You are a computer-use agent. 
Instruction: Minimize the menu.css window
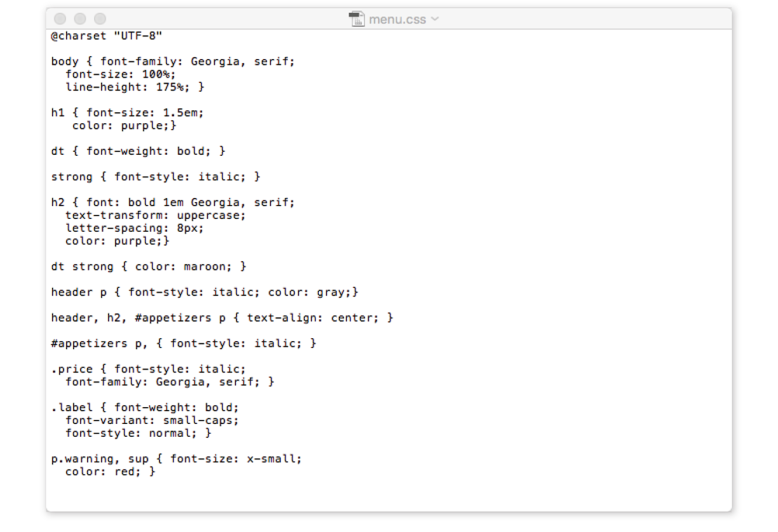pos(80,19)
